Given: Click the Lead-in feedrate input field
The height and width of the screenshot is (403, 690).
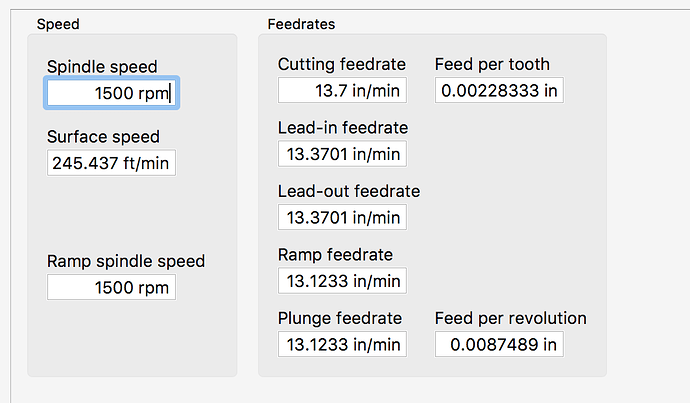Looking at the screenshot, I should (x=342, y=154).
